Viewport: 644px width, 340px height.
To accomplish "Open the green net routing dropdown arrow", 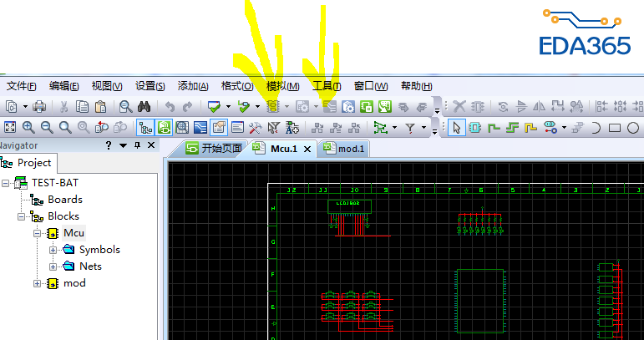I will 395,128.
